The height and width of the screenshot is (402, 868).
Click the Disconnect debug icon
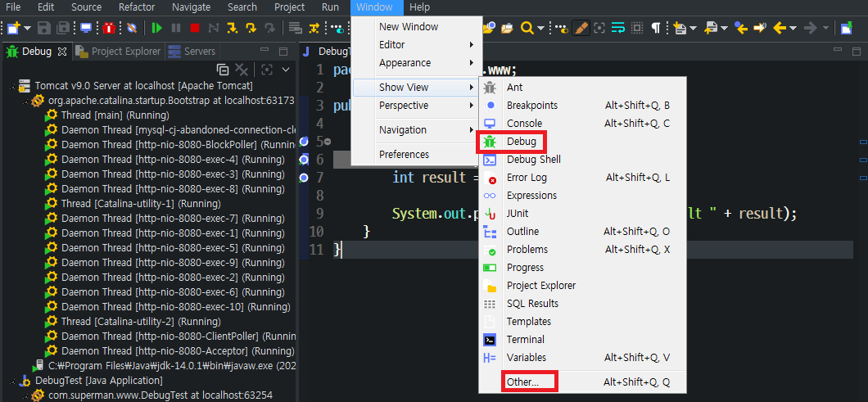tap(213, 28)
